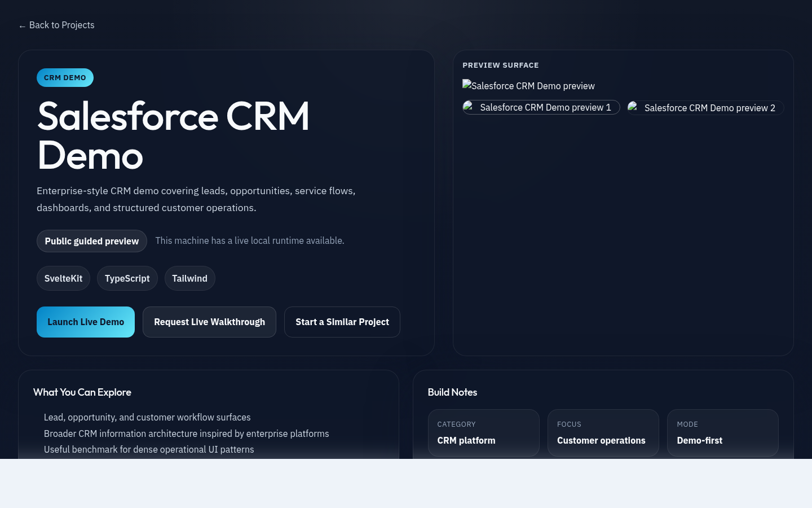
Task: Navigate back using Back to Projects link
Action: [x=61, y=25]
